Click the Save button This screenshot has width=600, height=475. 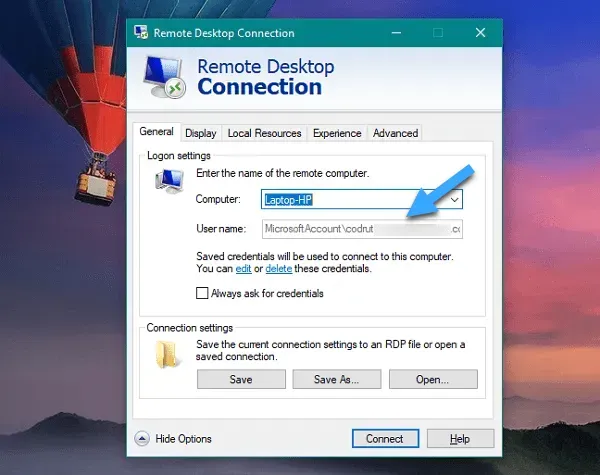241,379
